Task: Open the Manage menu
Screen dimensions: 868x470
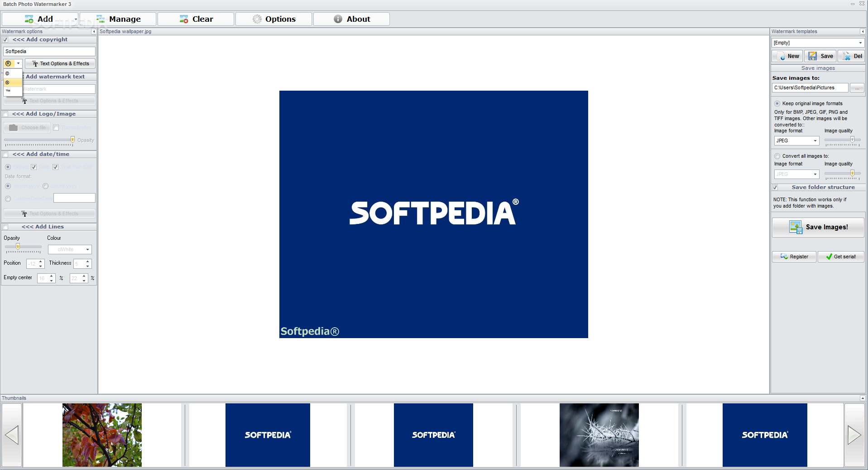Action: (x=118, y=19)
